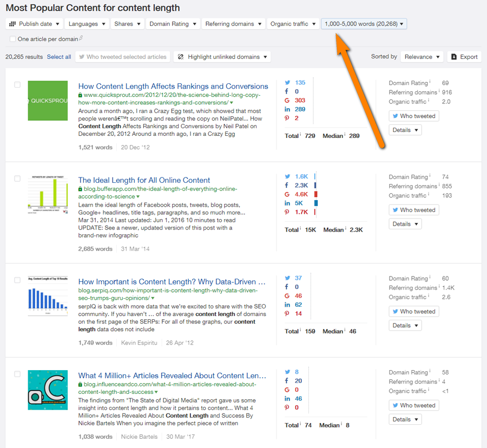Expand Details for the serpIQ article
The width and height of the screenshot is (487, 448).
[x=405, y=325]
